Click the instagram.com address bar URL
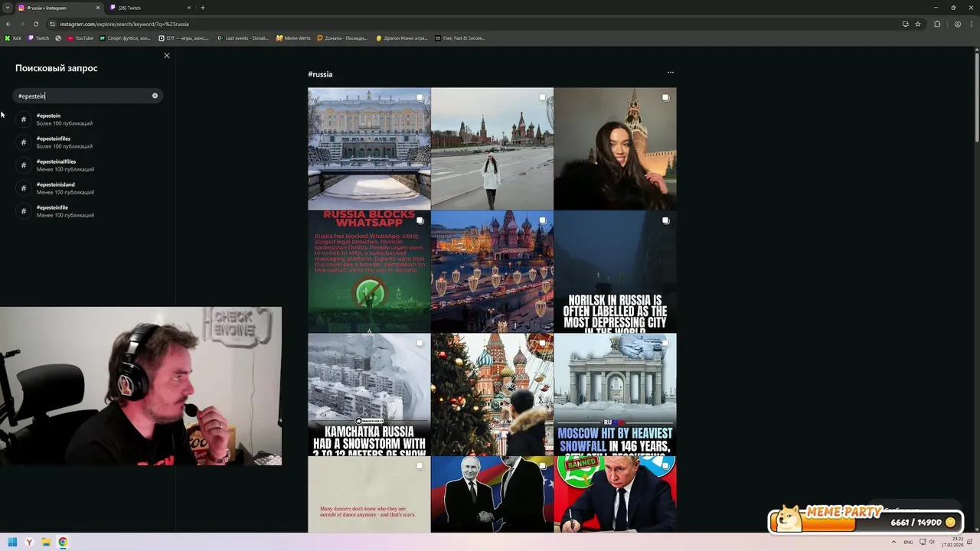980x551 pixels. tap(124, 24)
